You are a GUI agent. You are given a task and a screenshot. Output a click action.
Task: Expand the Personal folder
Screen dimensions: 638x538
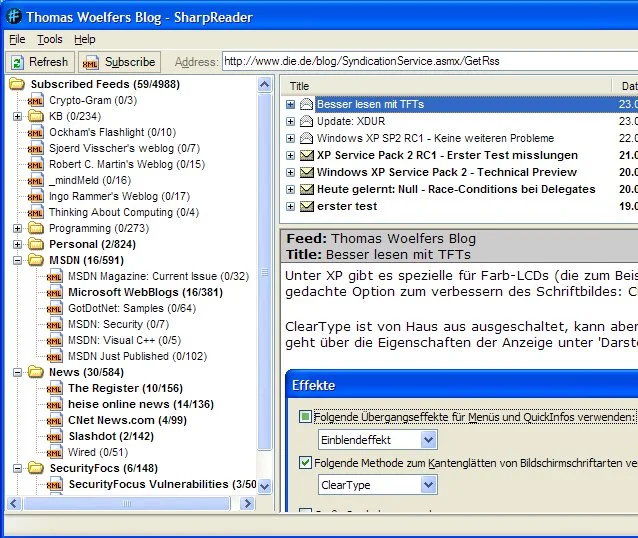point(17,245)
